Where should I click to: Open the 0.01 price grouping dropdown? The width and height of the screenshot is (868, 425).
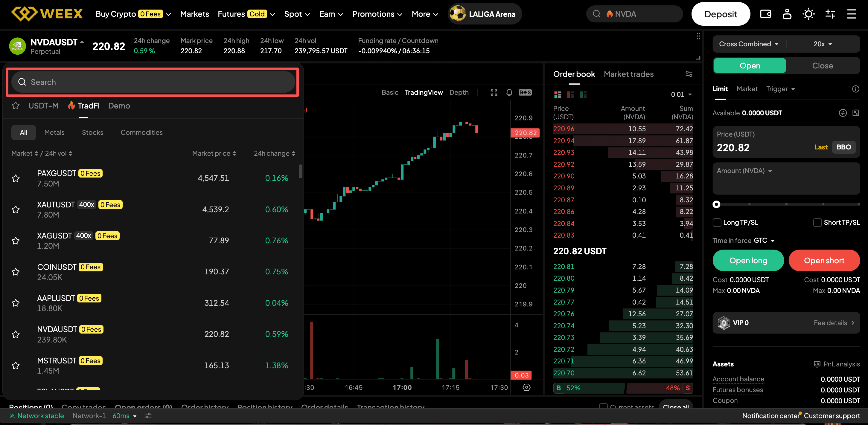[681, 95]
